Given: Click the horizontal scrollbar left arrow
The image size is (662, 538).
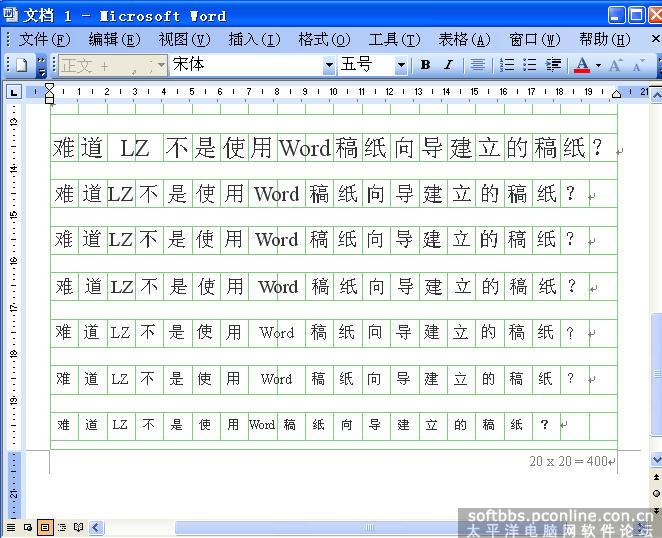Looking at the screenshot, I should click(97, 527).
